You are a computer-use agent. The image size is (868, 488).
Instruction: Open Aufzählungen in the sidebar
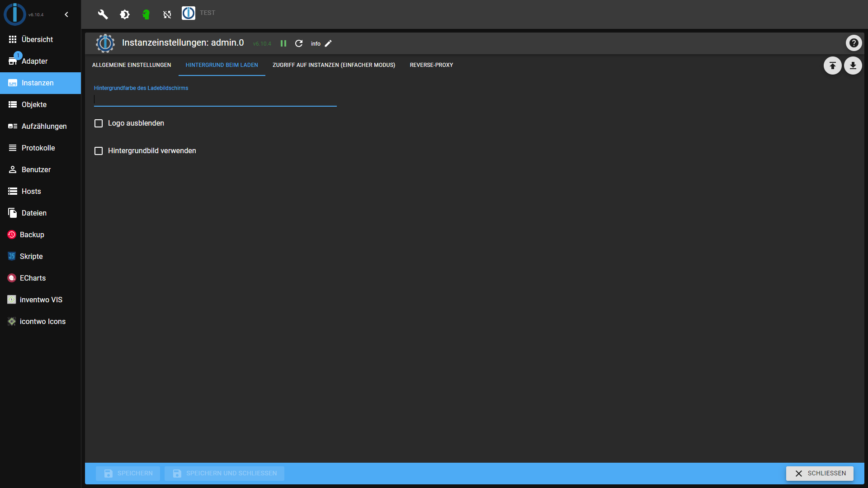(x=40, y=127)
